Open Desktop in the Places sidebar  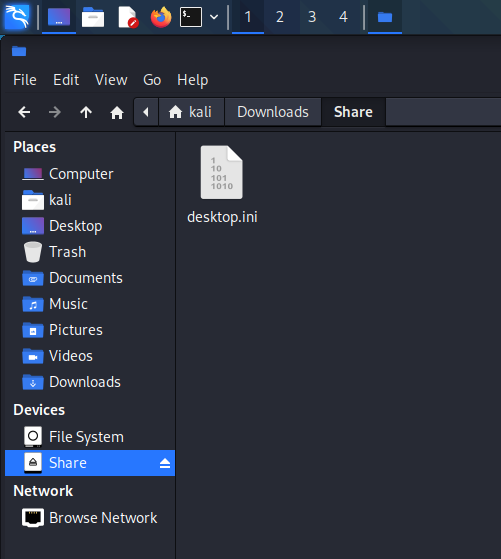[90, 226]
